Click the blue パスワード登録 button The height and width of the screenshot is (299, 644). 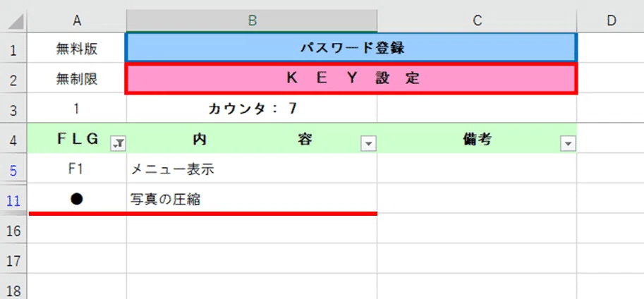coord(351,48)
